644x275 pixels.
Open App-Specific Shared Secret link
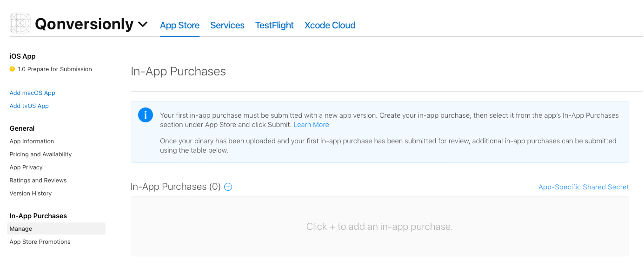[x=584, y=187]
